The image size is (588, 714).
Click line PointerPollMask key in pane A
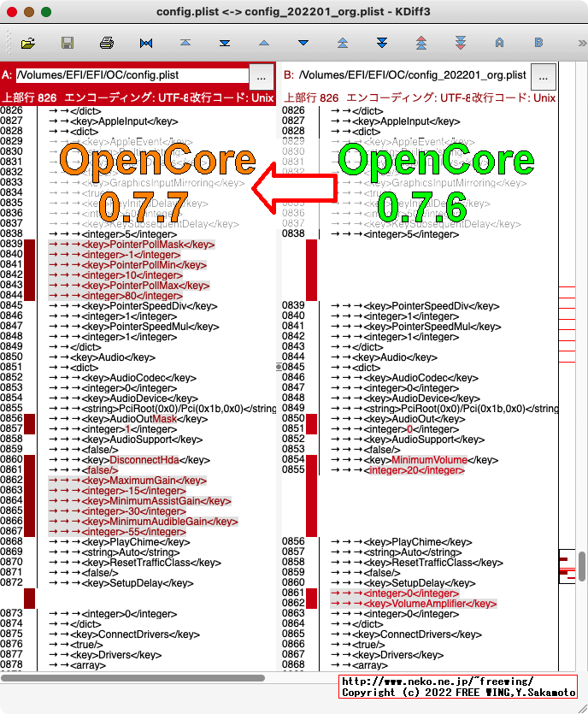click(x=132, y=245)
